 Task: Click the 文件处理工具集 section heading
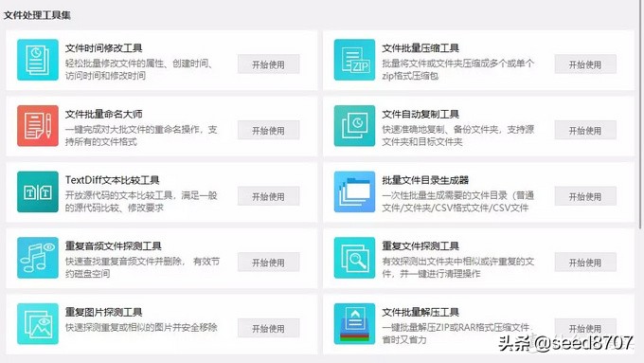(x=37, y=15)
